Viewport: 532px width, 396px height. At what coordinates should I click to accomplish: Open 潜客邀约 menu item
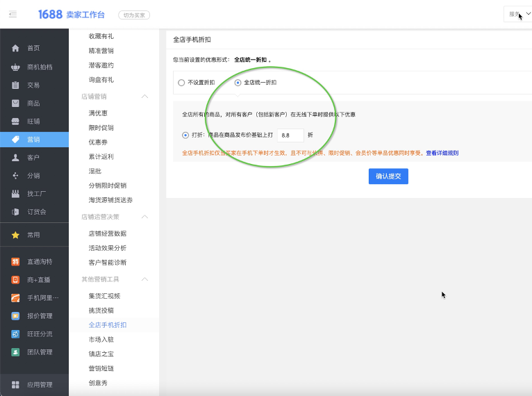[x=101, y=65]
